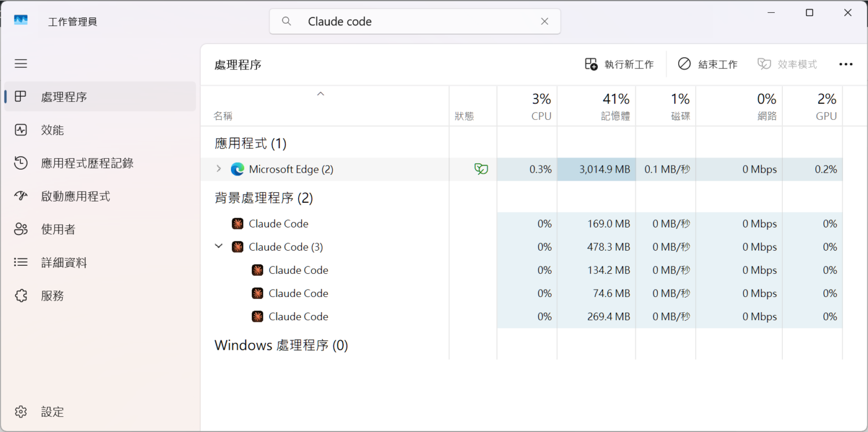Image resolution: width=868 pixels, height=432 pixels.
Task: Maximize the Task Manager window
Action: (810, 13)
